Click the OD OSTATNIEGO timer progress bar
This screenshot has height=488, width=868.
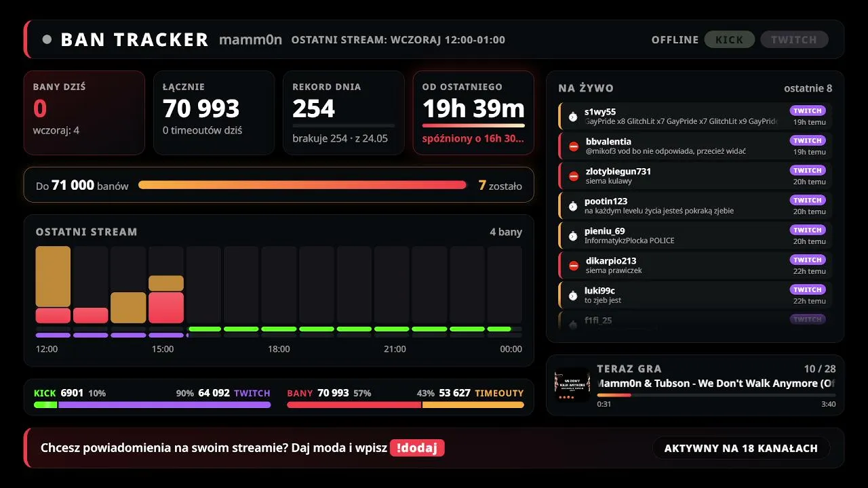473,125
